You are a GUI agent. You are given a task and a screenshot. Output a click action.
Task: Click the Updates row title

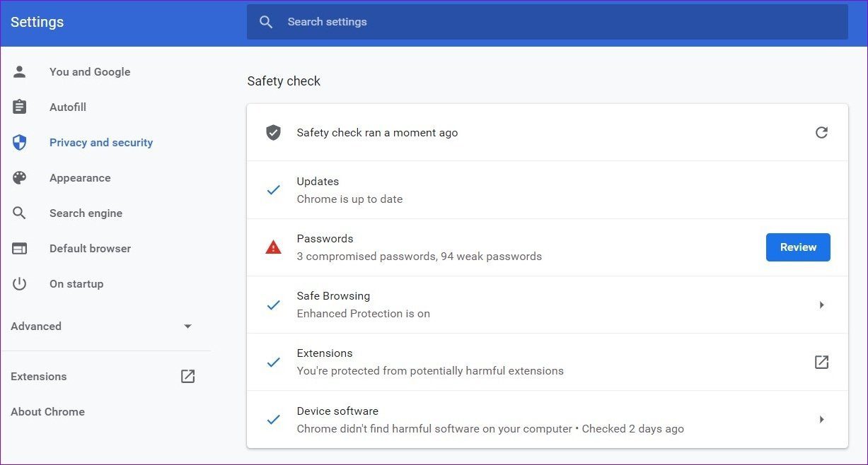318,182
